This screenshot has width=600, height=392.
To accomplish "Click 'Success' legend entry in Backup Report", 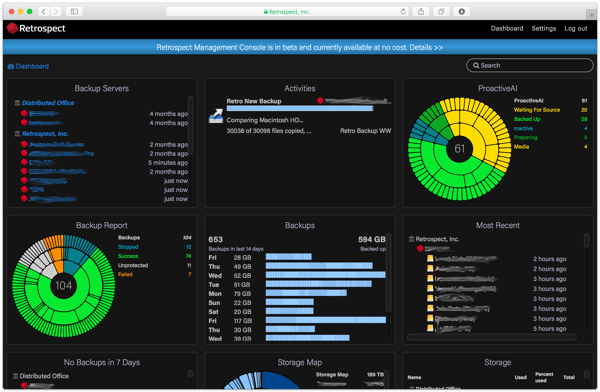I will tap(128, 256).
